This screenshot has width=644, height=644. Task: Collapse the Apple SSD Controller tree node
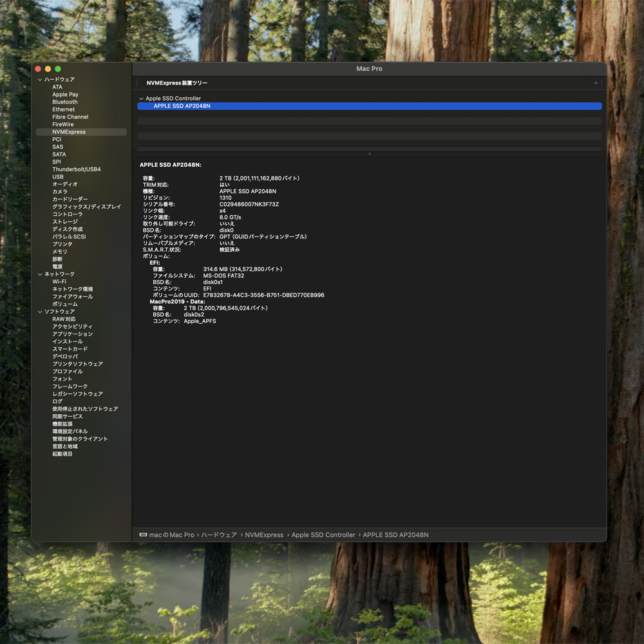tap(141, 99)
